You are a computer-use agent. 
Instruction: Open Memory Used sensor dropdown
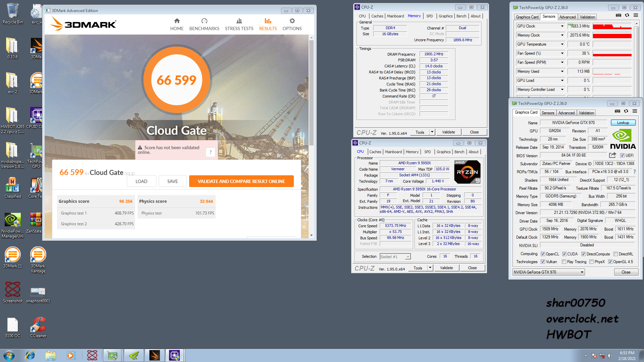tap(562, 71)
